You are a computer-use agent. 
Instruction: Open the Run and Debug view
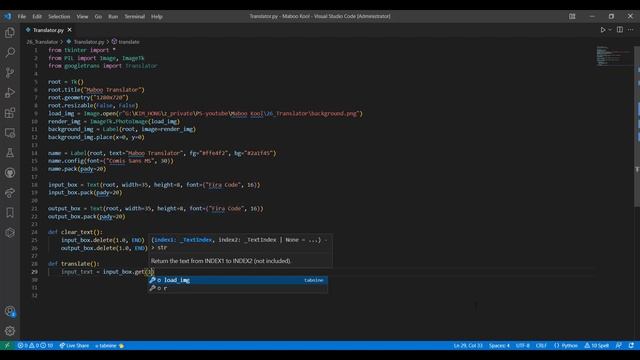coord(10,93)
